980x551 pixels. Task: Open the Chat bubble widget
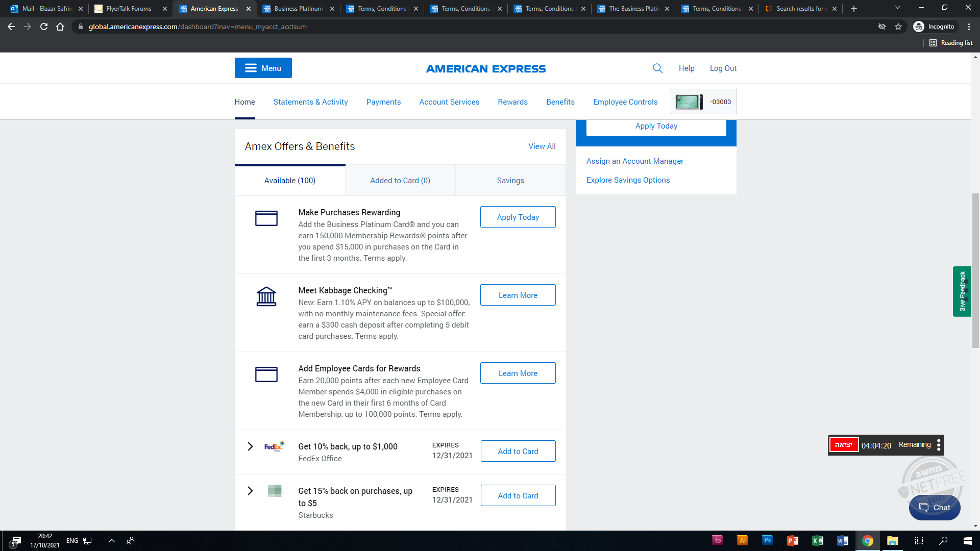point(934,507)
